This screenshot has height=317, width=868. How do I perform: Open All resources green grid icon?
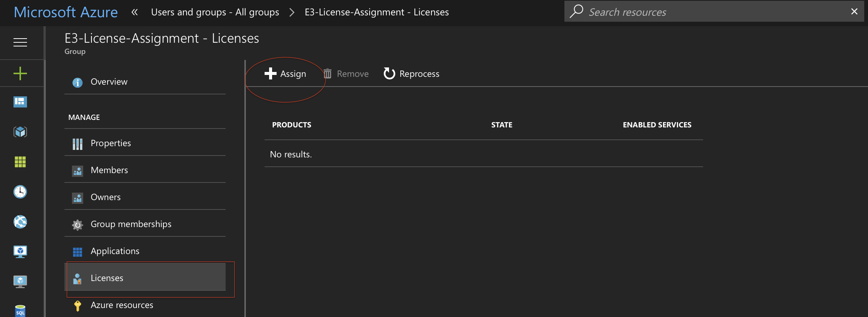click(x=20, y=162)
